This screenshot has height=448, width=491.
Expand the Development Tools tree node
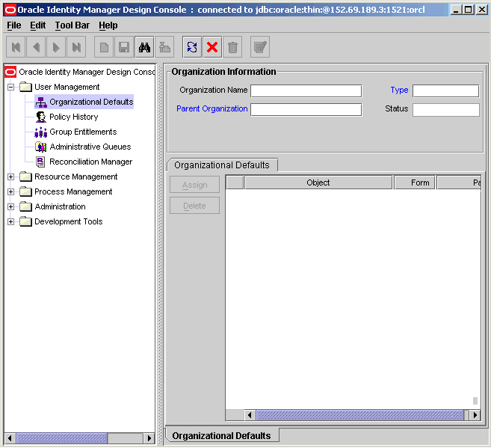click(10, 222)
